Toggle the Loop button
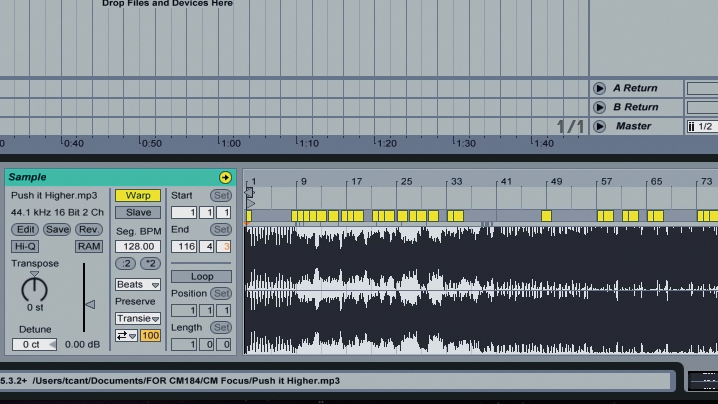 coord(201,276)
